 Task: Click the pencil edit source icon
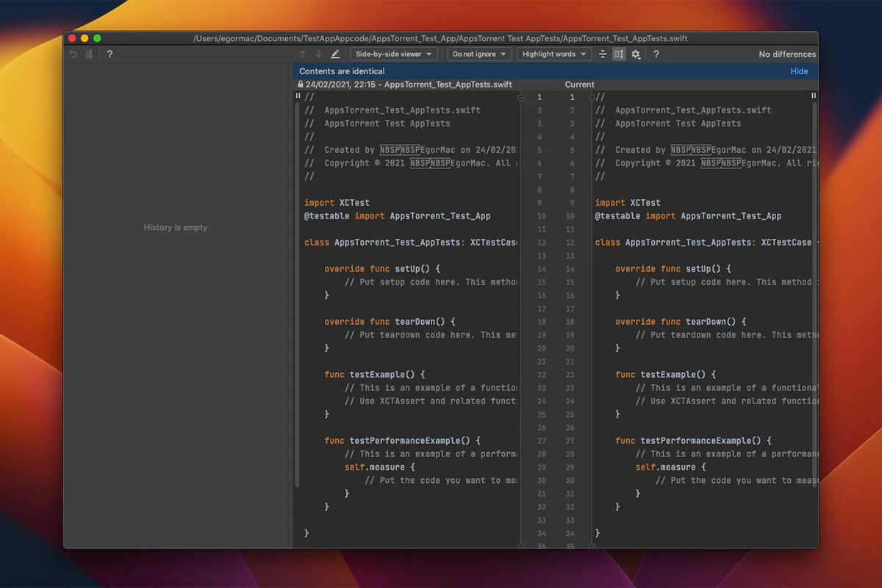[x=335, y=54]
